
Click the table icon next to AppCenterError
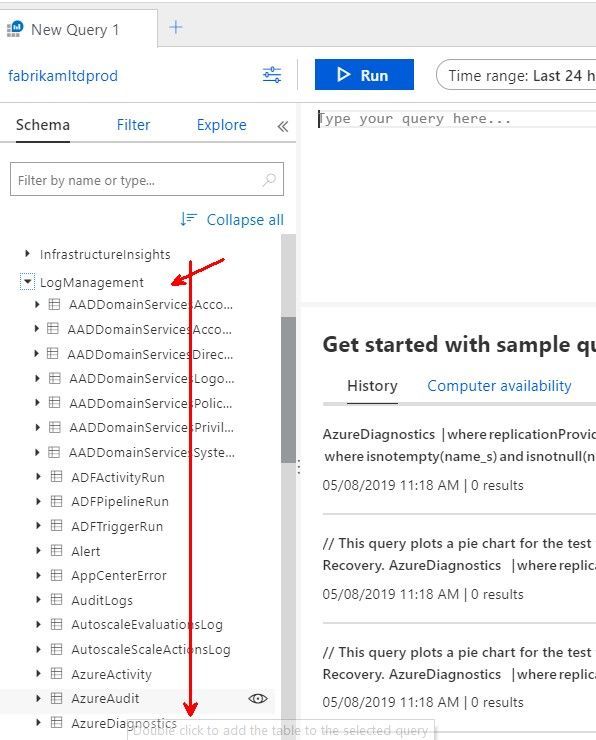[56, 575]
